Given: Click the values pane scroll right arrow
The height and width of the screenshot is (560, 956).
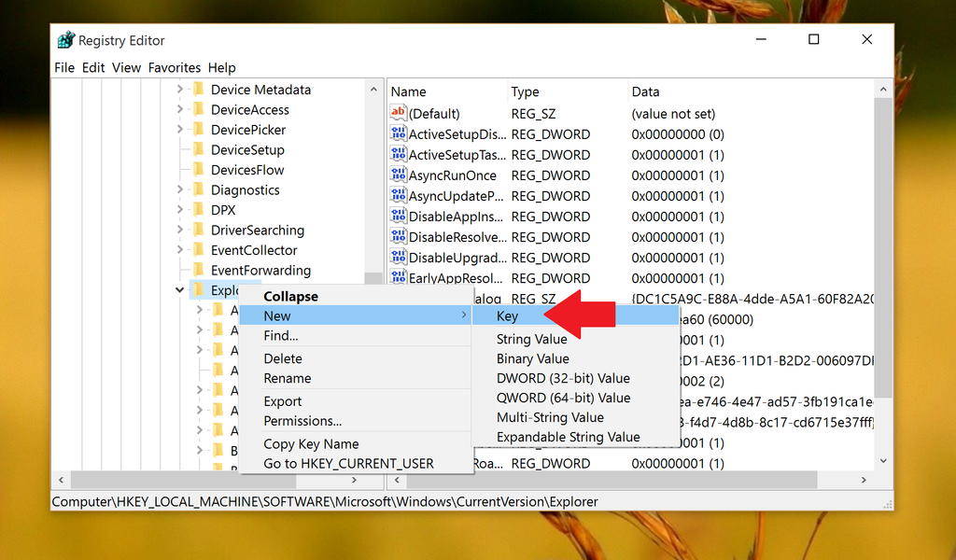Looking at the screenshot, I should pyautogui.click(x=864, y=480).
